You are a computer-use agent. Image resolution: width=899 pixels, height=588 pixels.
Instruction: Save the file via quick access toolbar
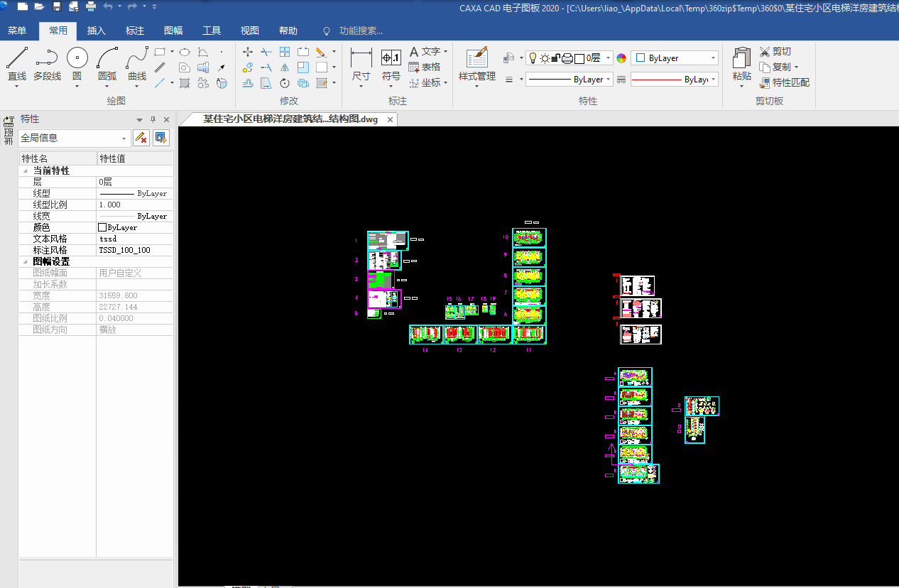tap(57, 6)
